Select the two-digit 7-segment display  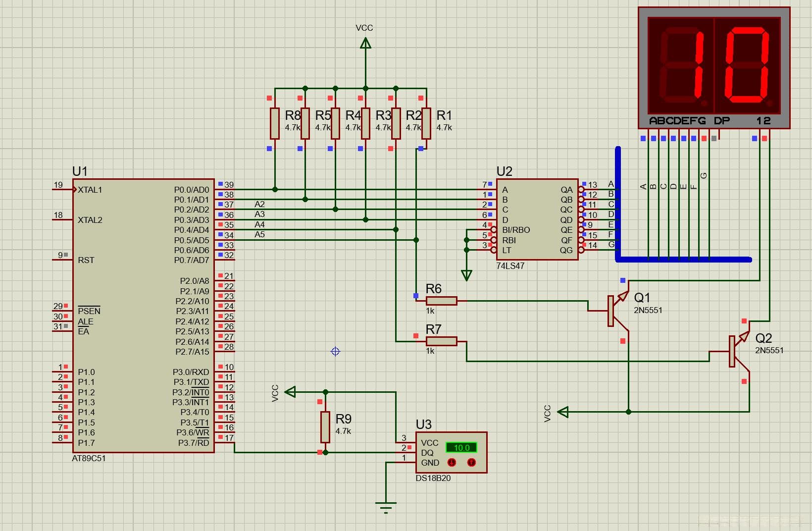[714, 68]
